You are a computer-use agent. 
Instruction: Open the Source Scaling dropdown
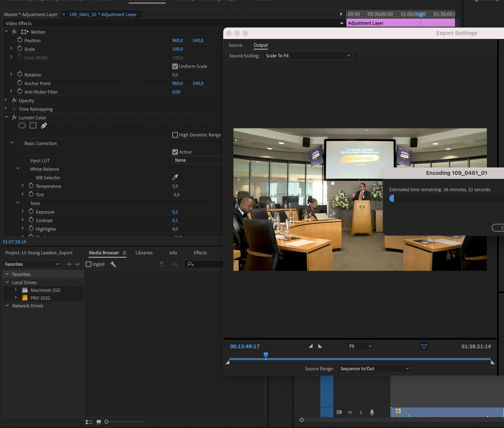308,56
